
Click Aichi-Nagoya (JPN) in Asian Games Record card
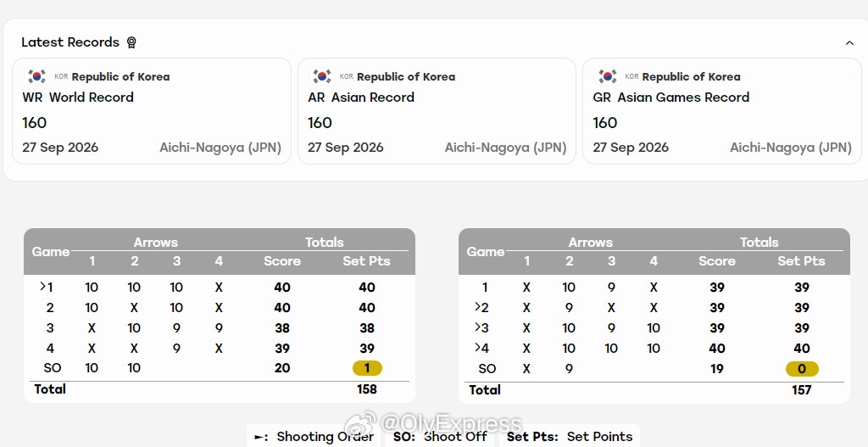(791, 148)
